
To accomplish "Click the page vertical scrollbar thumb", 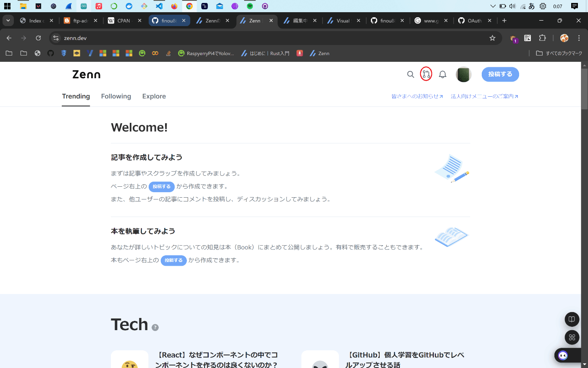I will tap(584, 90).
